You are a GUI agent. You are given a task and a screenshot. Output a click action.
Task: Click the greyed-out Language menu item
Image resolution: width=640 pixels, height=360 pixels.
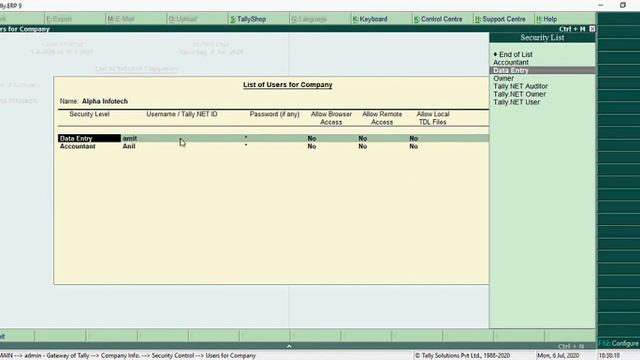[309, 19]
